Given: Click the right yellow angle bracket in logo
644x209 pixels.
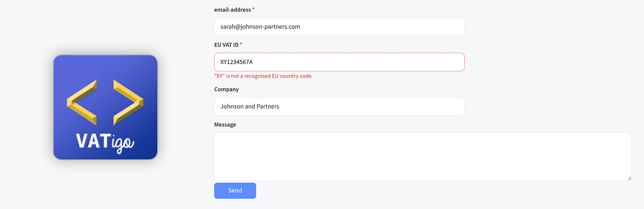Looking at the screenshot, I should (x=128, y=103).
